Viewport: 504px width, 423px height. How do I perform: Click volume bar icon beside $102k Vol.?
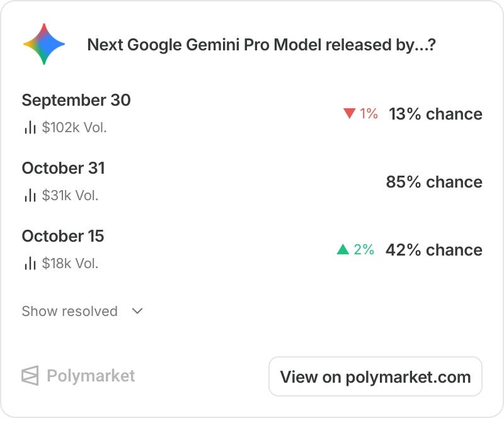coord(30,127)
